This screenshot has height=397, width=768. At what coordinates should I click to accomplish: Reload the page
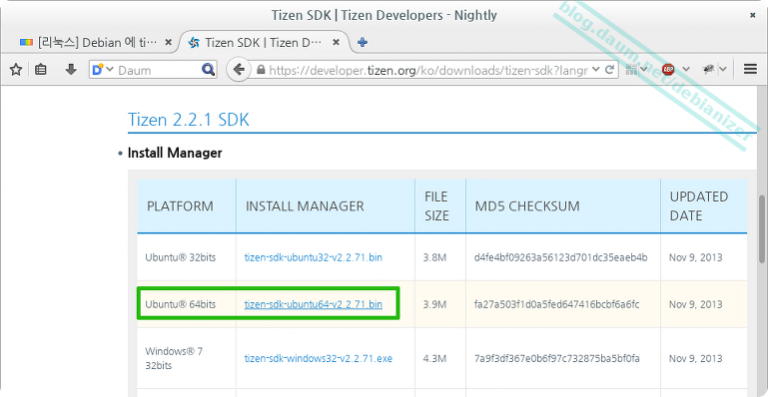[x=610, y=70]
